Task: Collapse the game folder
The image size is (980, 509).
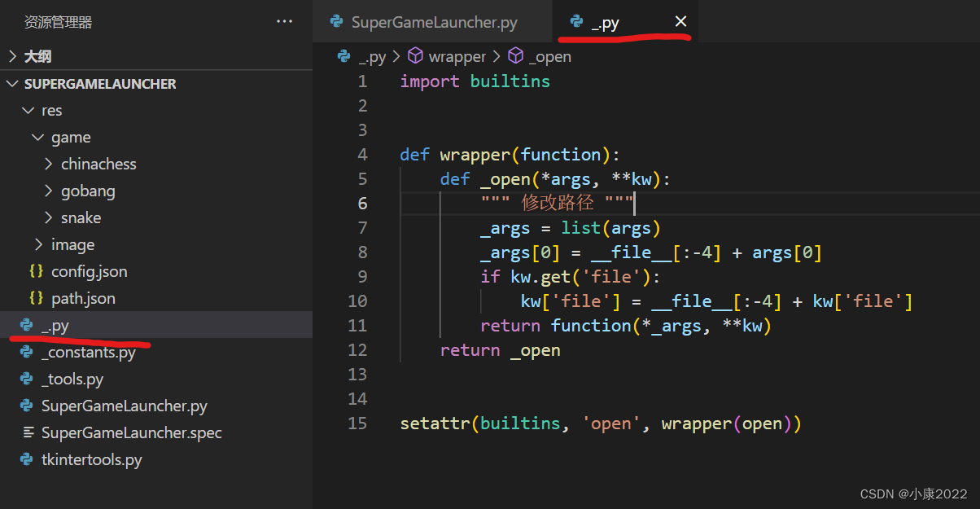Action: (x=156, y=137)
